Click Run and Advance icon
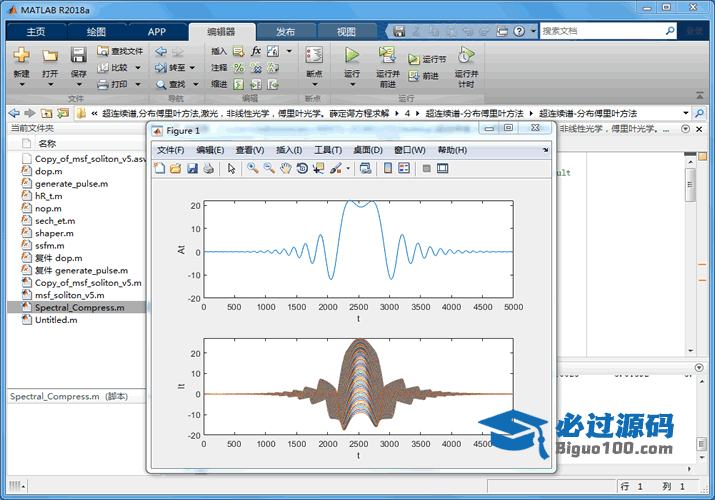Viewport: 715px width, 500px height. coord(387,55)
